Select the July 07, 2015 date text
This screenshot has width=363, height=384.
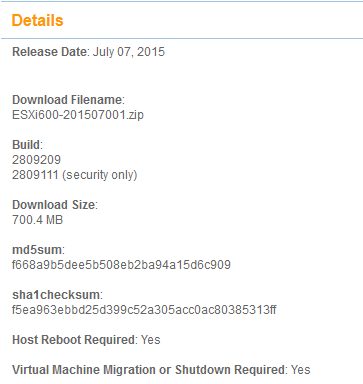pyautogui.click(x=129, y=52)
